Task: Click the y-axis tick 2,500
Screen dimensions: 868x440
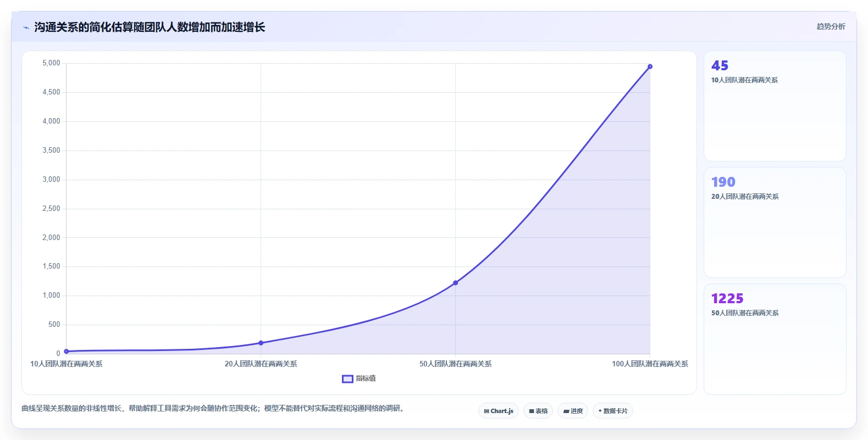Action: [x=51, y=209]
